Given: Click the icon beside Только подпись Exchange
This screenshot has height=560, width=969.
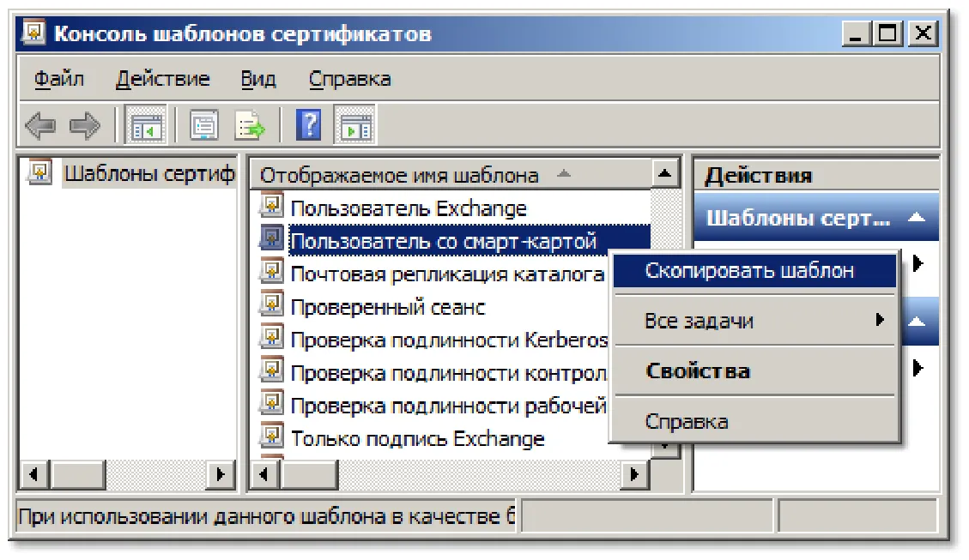Looking at the screenshot, I should point(270,437).
